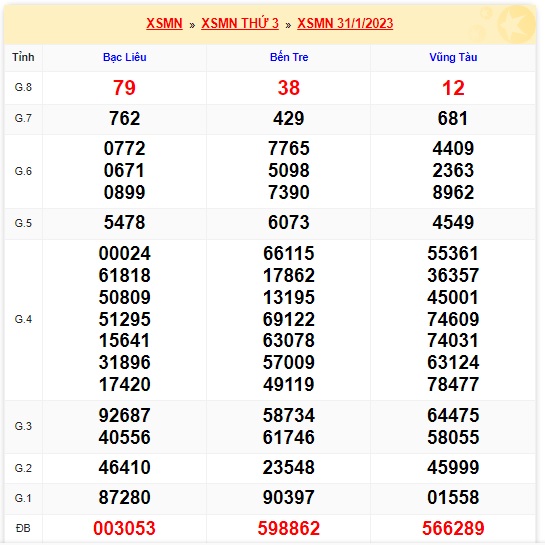545x545 pixels.
Task: Select the G.5 number 6073
Action: 289,222
